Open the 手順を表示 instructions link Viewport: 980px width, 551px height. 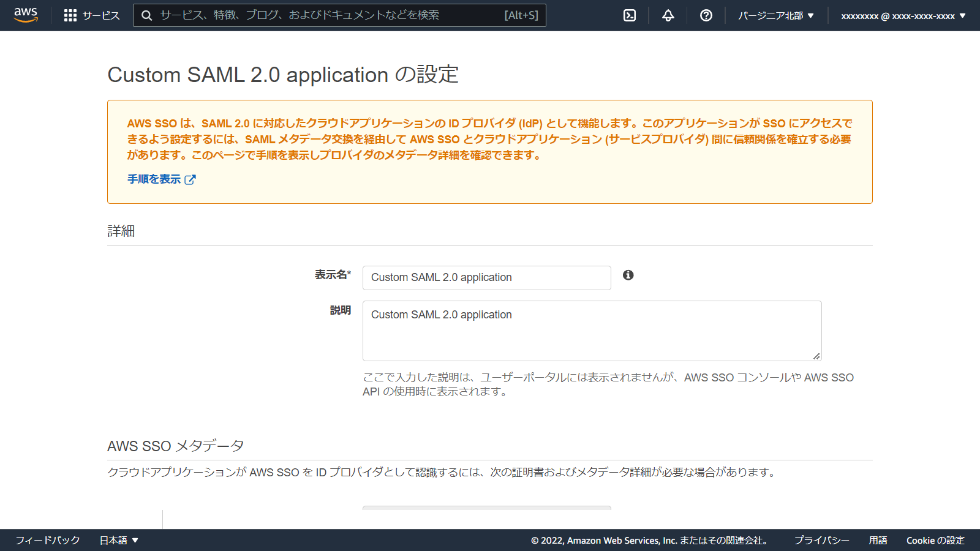pyautogui.click(x=153, y=179)
